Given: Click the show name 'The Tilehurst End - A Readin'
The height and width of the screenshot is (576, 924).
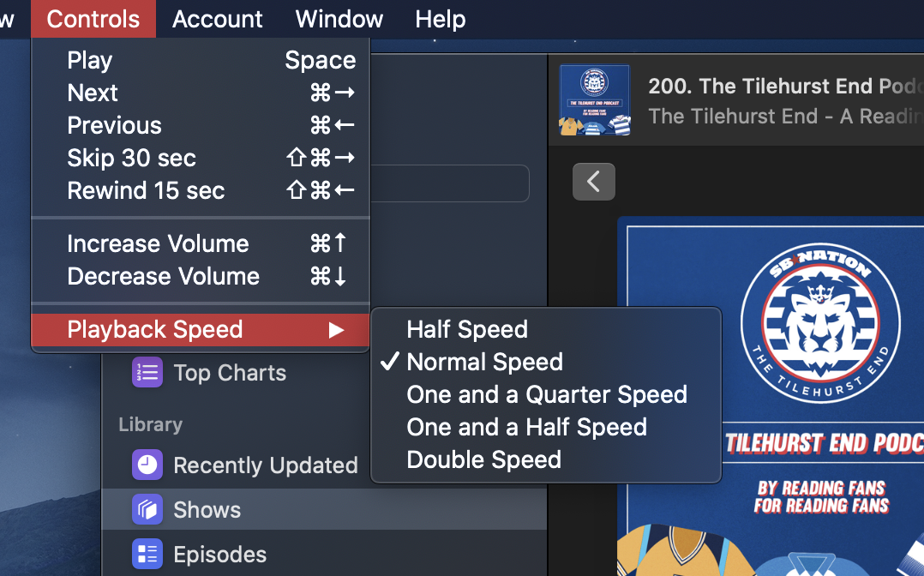Looking at the screenshot, I should (x=786, y=117).
